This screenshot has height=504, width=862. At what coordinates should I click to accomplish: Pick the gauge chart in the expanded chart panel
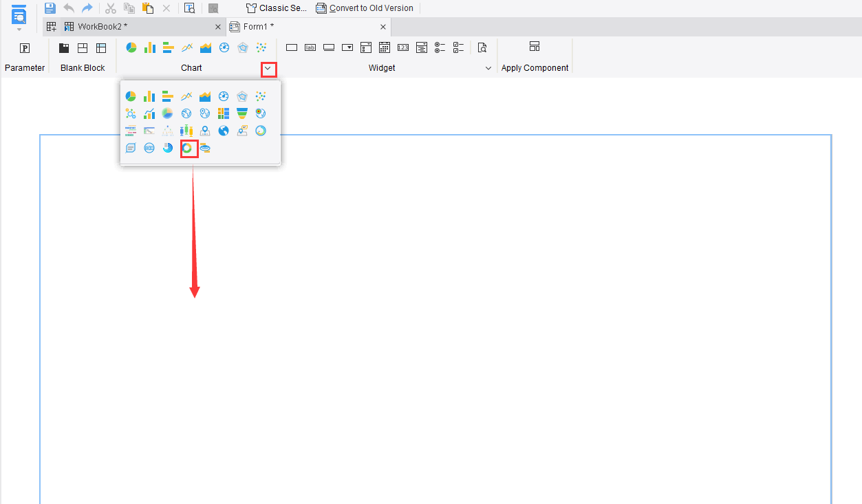[224, 96]
